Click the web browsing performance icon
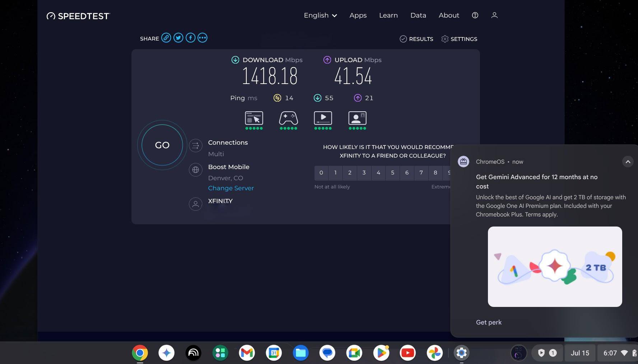This screenshot has width=638, height=364. pos(254,118)
